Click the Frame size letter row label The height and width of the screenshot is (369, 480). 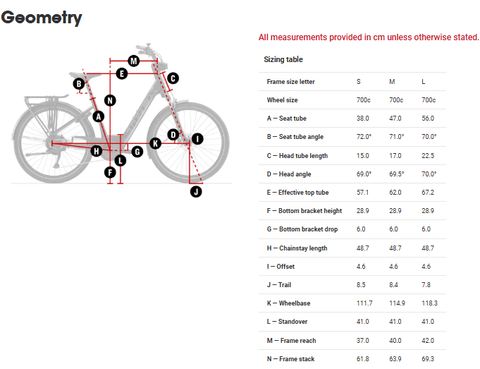coord(291,82)
